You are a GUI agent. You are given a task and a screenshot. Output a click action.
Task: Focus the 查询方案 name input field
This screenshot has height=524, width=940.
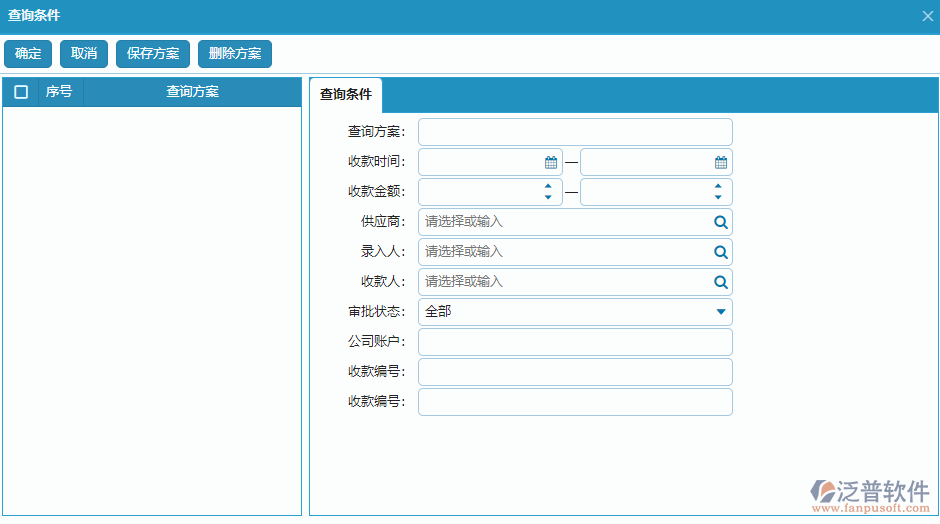pos(575,132)
